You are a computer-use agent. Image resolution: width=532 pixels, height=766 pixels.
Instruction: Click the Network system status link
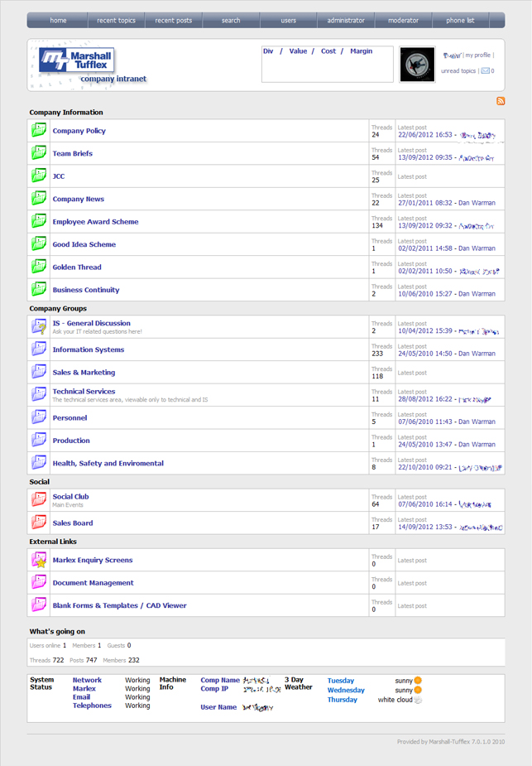(x=88, y=680)
